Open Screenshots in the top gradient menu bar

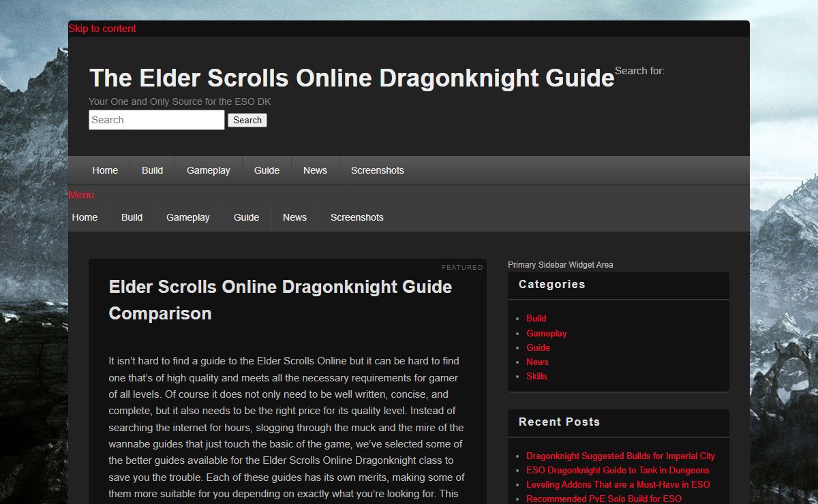(x=378, y=170)
